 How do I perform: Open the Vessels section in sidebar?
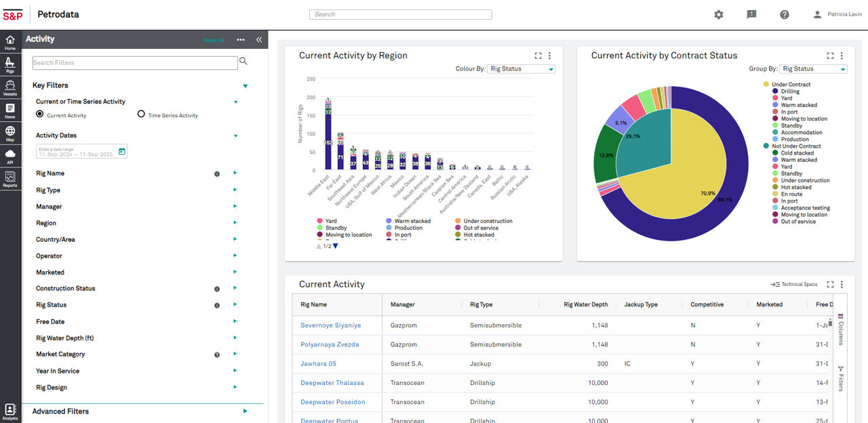coord(10,87)
